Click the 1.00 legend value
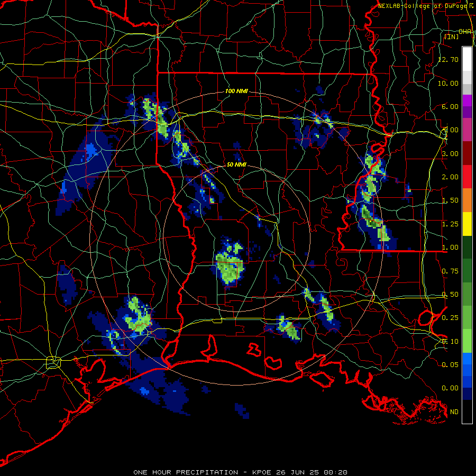476x476 pixels. click(450, 248)
